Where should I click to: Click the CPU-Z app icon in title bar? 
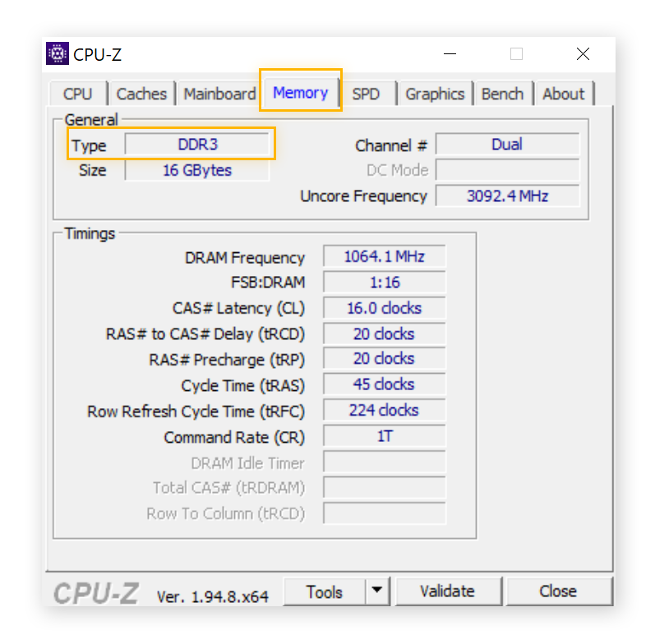point(58,54)
